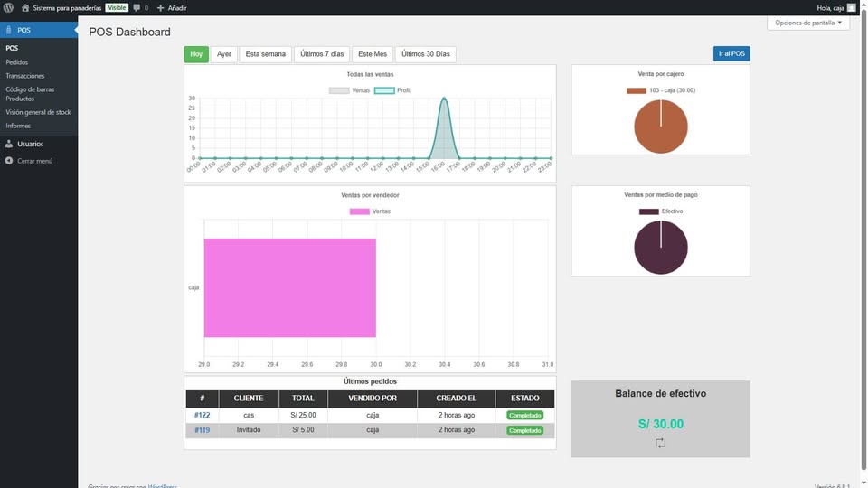Click the S/ 5.00 total cell
The height and width of the screenshot is (488, 868).
click(x=303, y=430)
